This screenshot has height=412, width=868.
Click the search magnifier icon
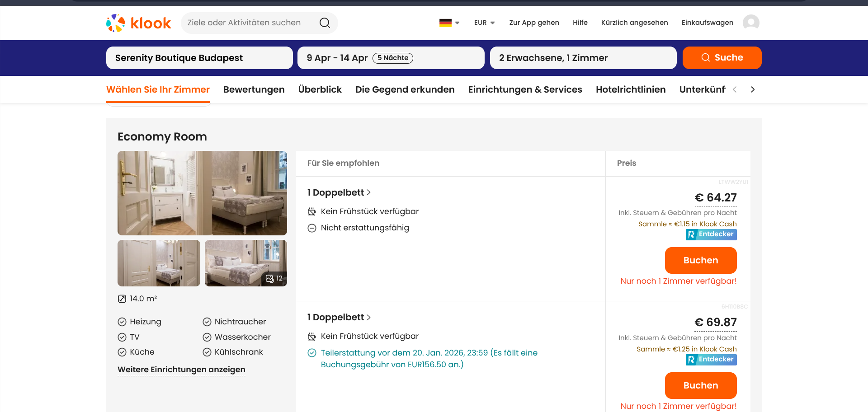[x=325, y=23]
